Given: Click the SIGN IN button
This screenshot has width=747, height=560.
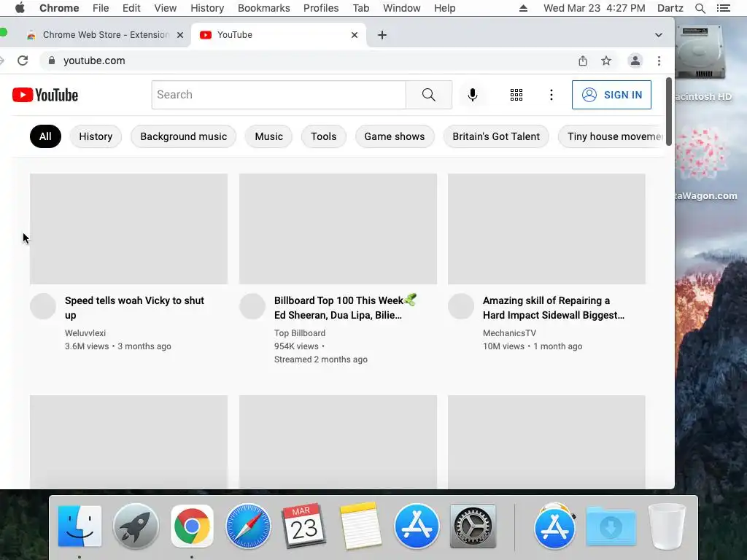Looking at the screenshot, I should 611,95.
